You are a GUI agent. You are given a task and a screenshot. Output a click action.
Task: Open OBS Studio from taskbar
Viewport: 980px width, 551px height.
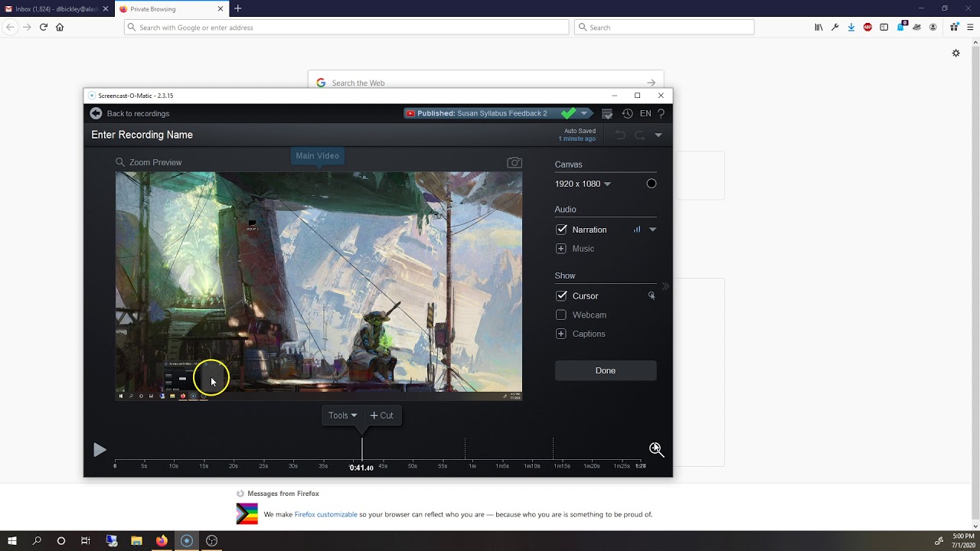[x=212, y=541]
